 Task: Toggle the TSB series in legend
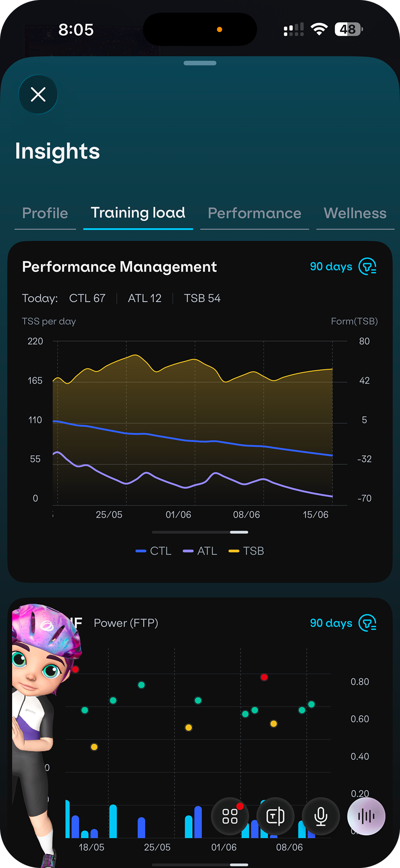pos(246,551)
